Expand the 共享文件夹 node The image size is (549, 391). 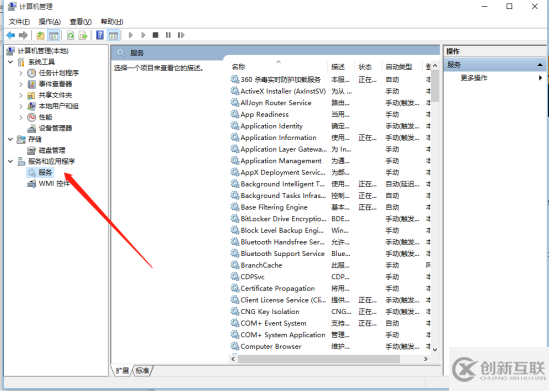(x=21, y=95)
